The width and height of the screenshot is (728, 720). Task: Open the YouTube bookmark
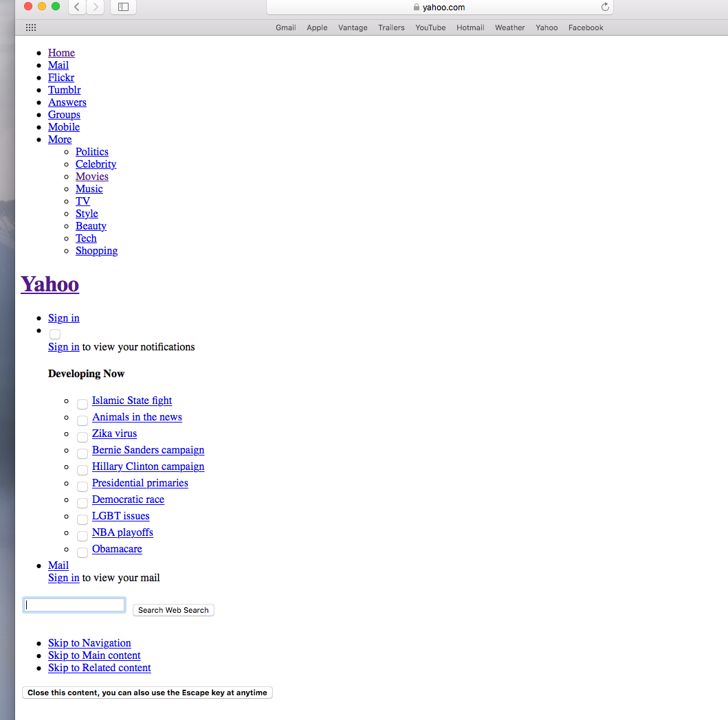430,27
